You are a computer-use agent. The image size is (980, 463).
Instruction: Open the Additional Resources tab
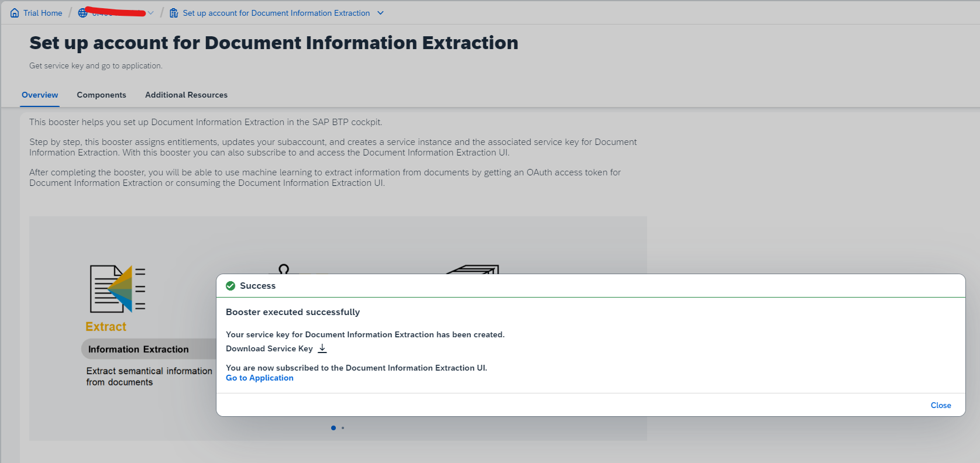[x=186, y=95]
